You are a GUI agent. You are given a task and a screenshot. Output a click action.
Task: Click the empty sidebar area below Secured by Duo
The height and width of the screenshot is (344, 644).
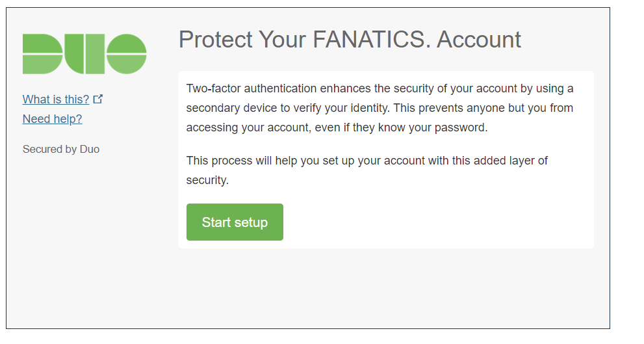(x=82, y=239)
